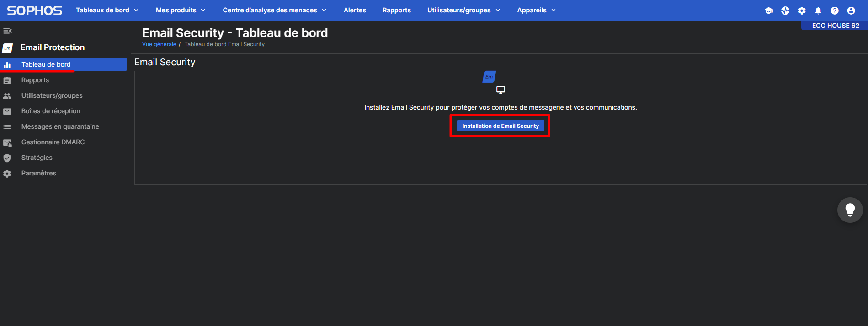Image resolution: width=868 pixels, height=326 pixels.
Task: Click Installation de Email Security button
Action: click(x=501, y=126)
